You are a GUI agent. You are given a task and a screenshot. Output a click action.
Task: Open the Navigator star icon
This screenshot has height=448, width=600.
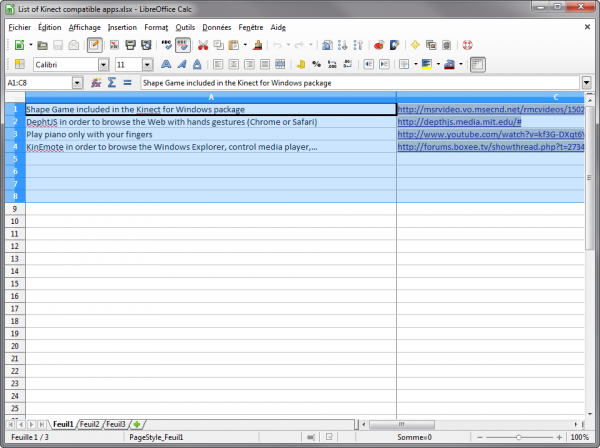pos(415,45)
